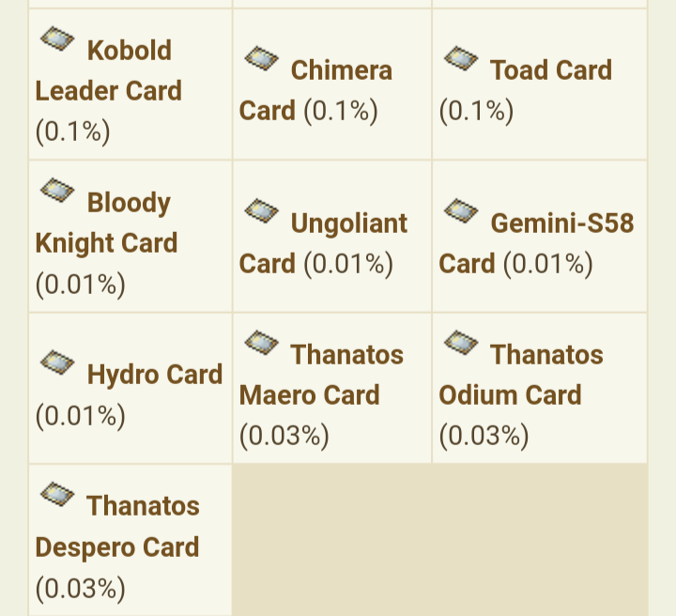Click the Chimera Card item icon
This screenshot has width=676, height=616.
point(261,58)
